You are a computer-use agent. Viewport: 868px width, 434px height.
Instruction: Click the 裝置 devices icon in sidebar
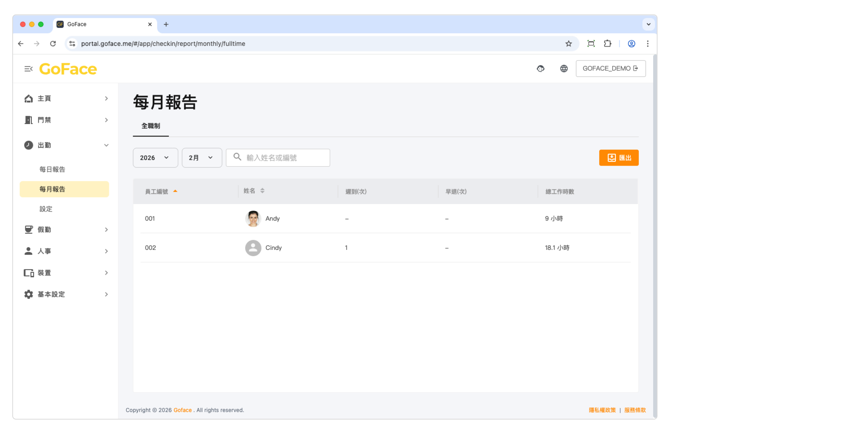[29, 273]
